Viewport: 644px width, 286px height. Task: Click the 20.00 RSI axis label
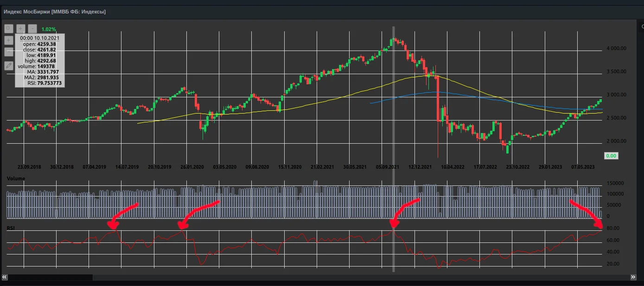[613, 264]
